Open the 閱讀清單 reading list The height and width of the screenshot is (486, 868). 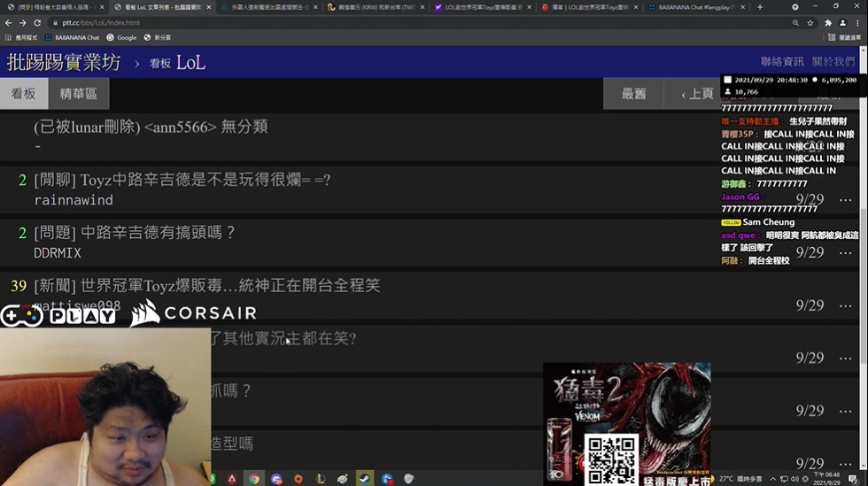[845, 38]
